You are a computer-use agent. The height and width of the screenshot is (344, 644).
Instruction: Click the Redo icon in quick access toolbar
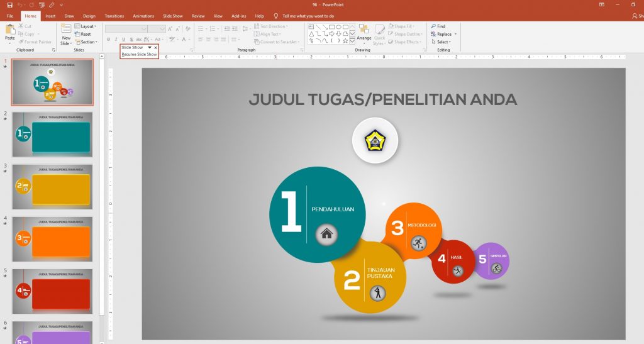[x=31, y=5]
